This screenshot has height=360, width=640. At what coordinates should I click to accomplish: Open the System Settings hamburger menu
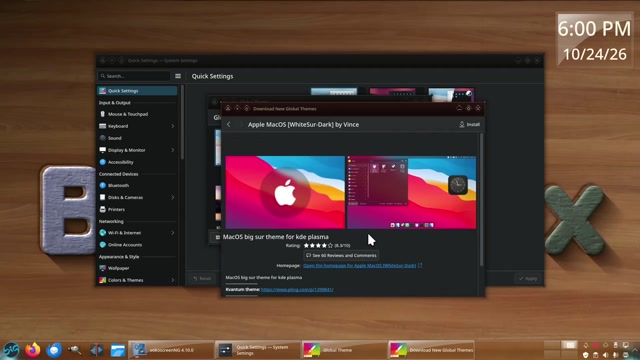click(178, 76)
